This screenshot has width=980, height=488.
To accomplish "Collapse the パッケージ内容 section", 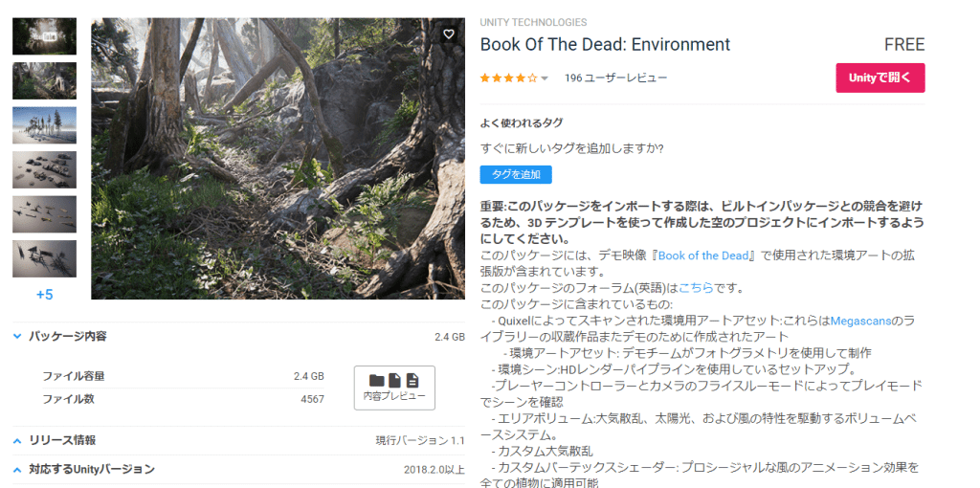I will (x=18, y=337).
